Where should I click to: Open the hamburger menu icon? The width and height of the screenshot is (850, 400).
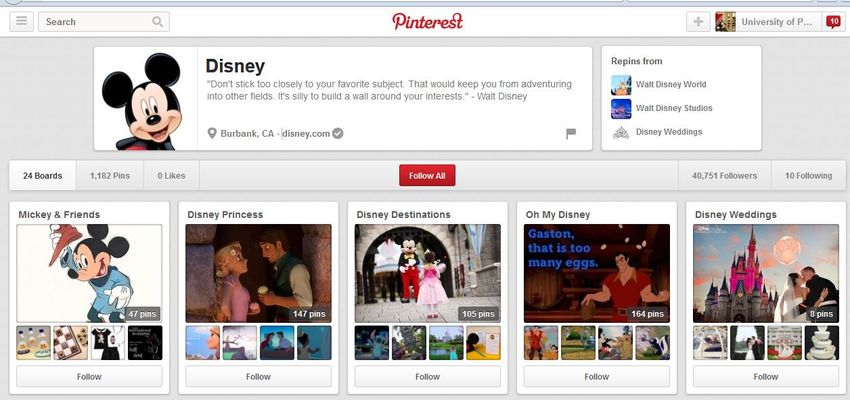click(22, 22)
